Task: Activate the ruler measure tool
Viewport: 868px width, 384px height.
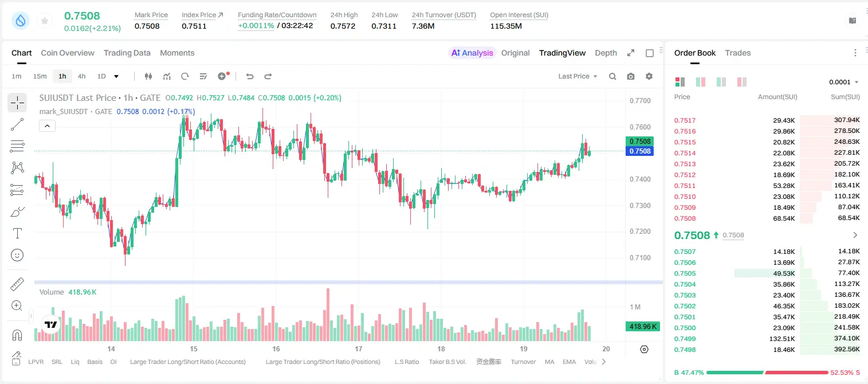Action: click(x=17, y=284)
